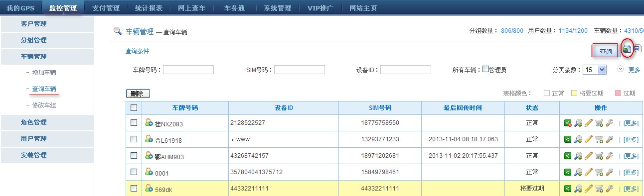The image size is (644, 196).
Task: Open 查询车辆 in sidebar
Action: tap(44, 89)
